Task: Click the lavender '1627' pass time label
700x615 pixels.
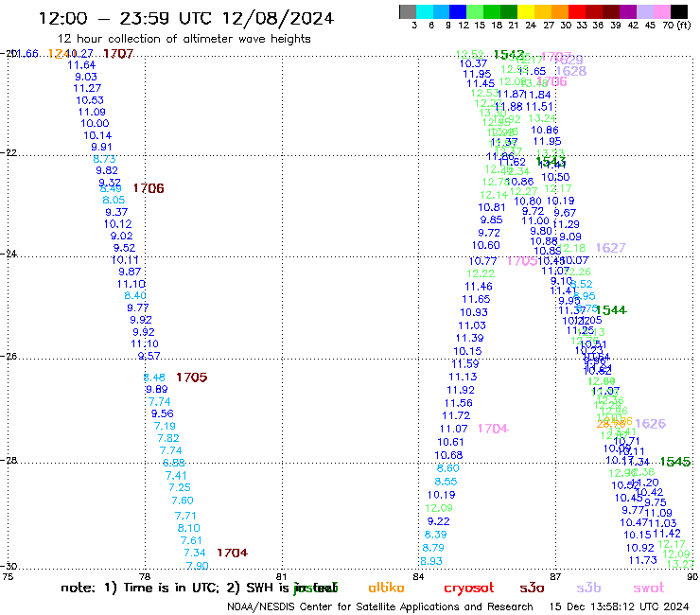Action: (x=611, y=248)
